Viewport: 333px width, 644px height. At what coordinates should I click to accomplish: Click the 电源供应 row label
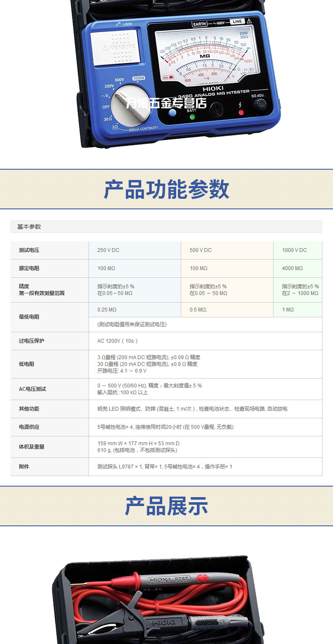point(29,427)
